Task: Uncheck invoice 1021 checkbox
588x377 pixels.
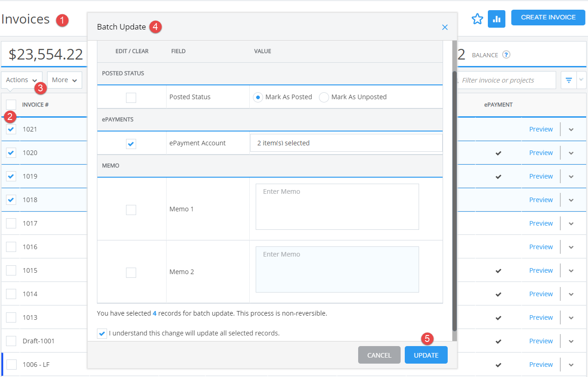Action: coord(11,129)
